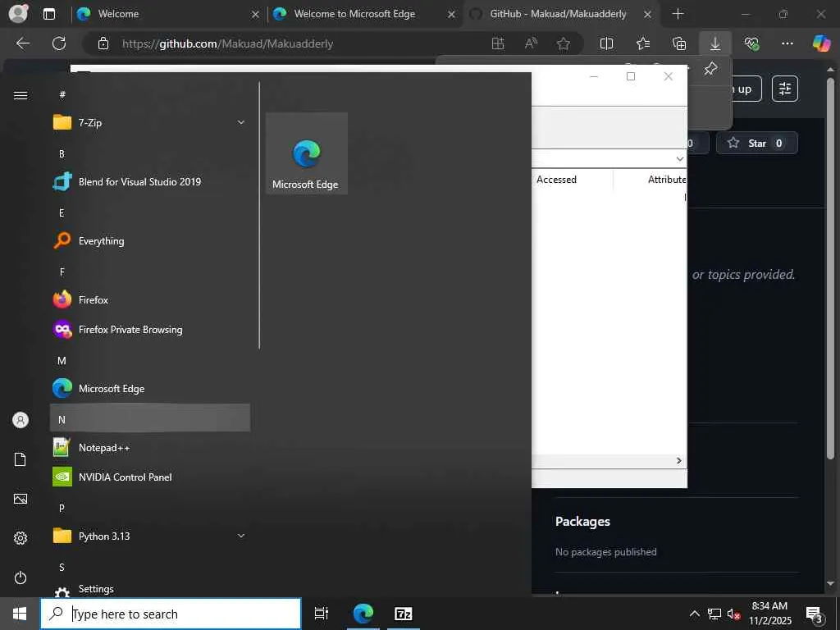
Task: Show hidden system tray icons
Action: [694, 614]
